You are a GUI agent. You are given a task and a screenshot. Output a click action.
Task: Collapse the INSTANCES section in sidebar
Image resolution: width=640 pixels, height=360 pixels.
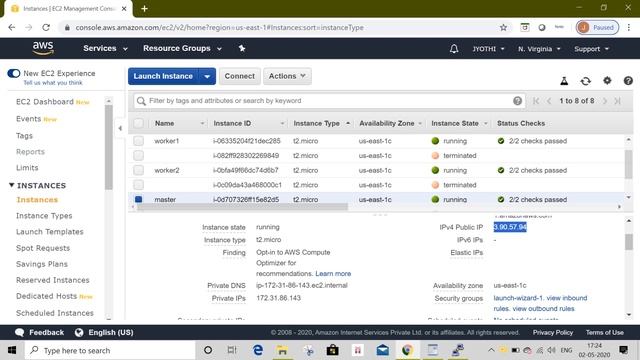(x=11, y=185)
